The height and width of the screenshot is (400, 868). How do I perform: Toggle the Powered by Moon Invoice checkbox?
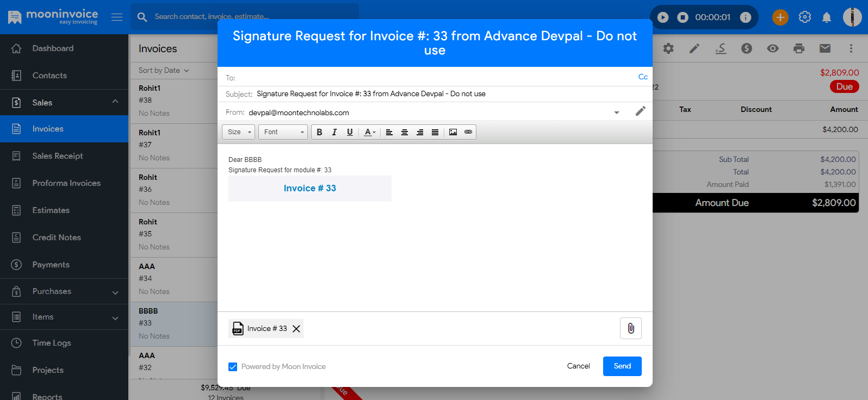click(x=233, y=367)
